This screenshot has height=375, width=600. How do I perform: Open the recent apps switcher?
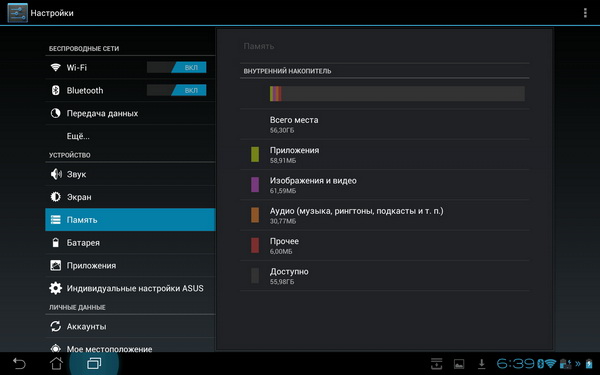pos(94,363)
